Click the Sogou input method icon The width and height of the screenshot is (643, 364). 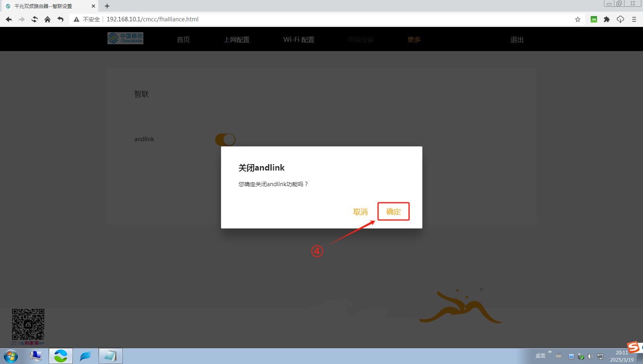click(x=634, y=347)
